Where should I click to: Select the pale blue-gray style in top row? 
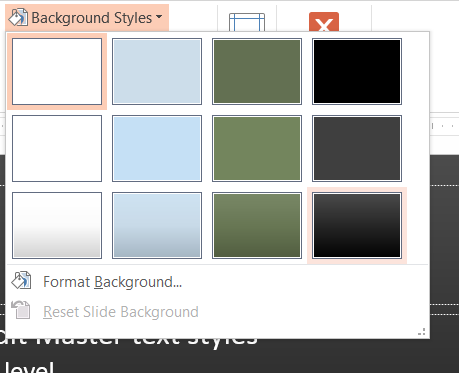click(x=157, y=71)
